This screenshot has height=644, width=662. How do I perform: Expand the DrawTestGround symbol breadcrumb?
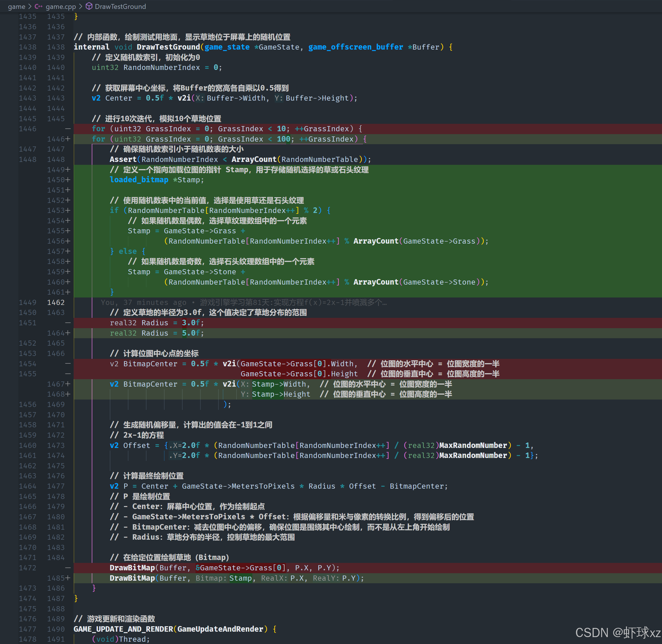tap(120, 6)
